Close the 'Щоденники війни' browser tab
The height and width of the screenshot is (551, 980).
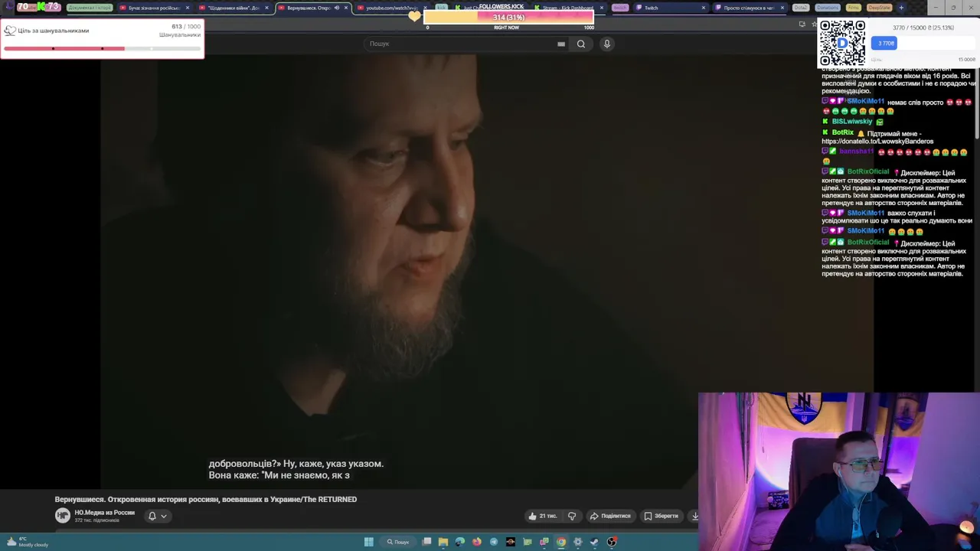(x=266, y=8)
